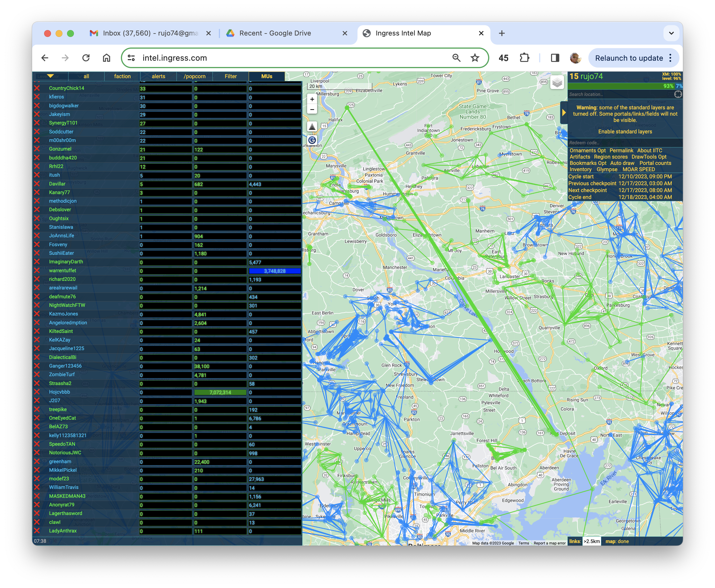The width and height of the screenshot is (715, 588).
Task: Toggle the browser side panel icon
Action: 555,58
